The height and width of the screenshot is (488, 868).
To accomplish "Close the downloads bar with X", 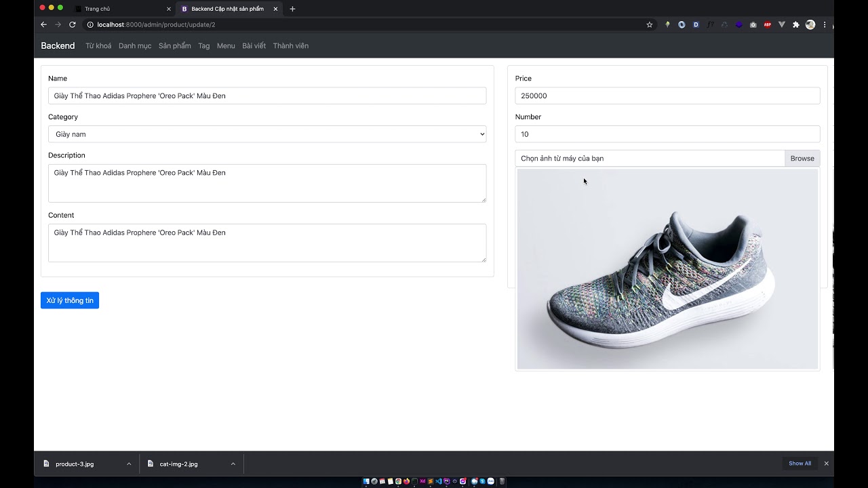I will [826, 464].
